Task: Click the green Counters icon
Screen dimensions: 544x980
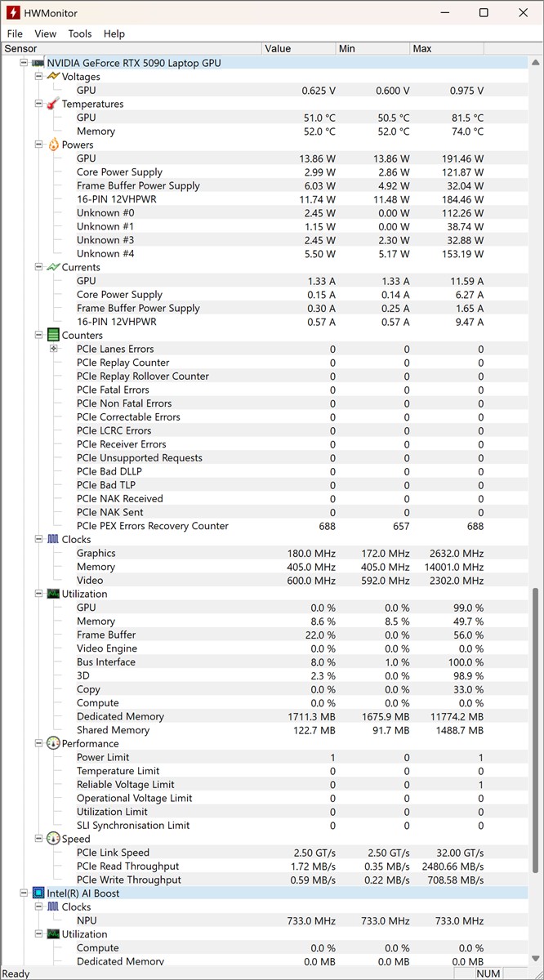Action: (53, 335)
